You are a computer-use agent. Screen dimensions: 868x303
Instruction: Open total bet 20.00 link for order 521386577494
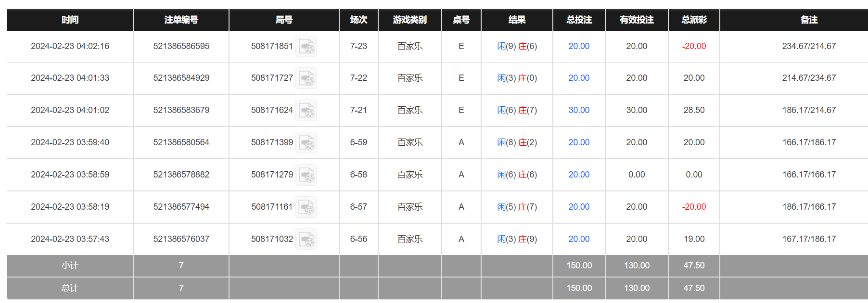(579, 207)
